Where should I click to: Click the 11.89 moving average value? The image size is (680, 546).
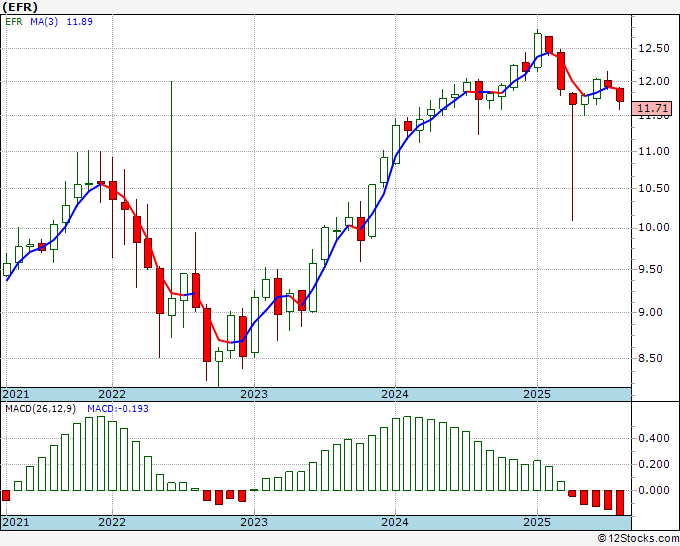[x=79, y=22]
